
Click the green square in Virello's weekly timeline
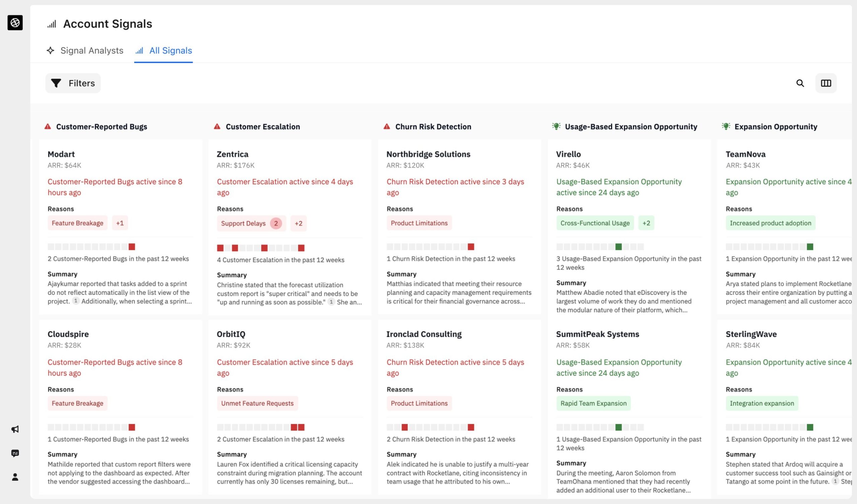click(x=618, y=247)
